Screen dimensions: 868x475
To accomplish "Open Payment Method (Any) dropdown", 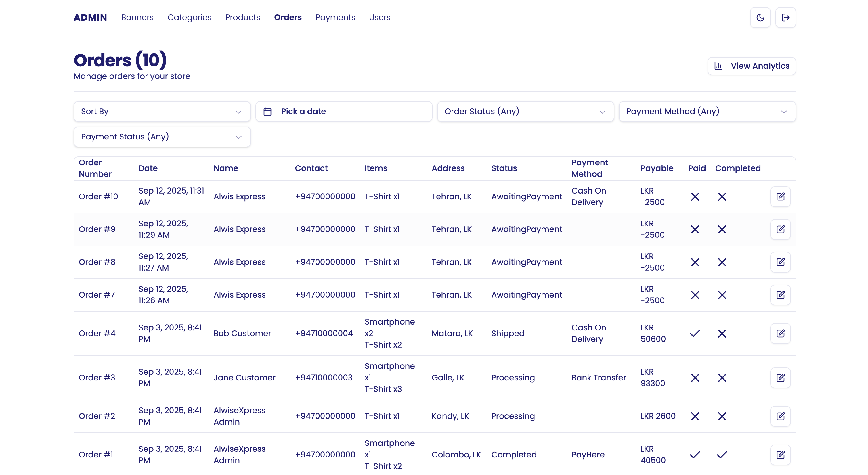I will click(707, 112).
